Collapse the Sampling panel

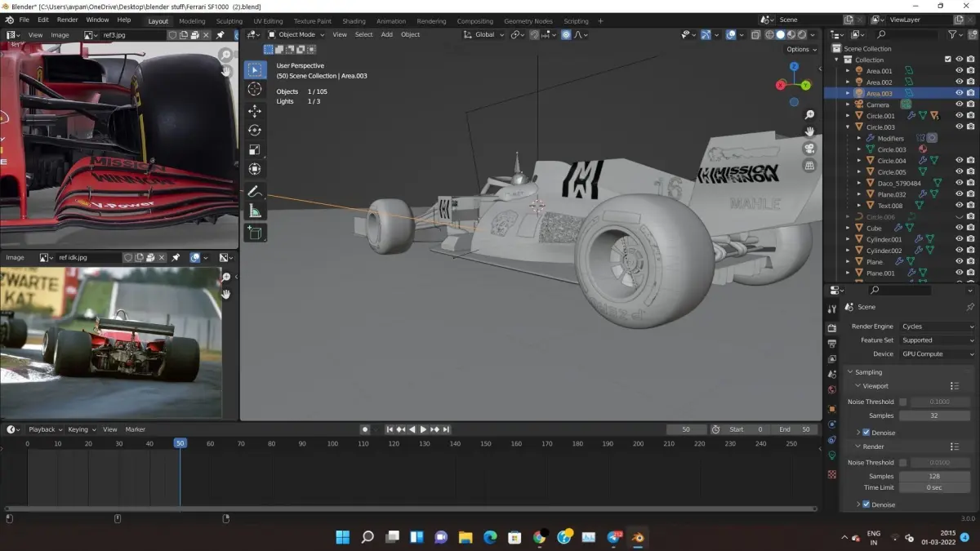tap(849, 372)
